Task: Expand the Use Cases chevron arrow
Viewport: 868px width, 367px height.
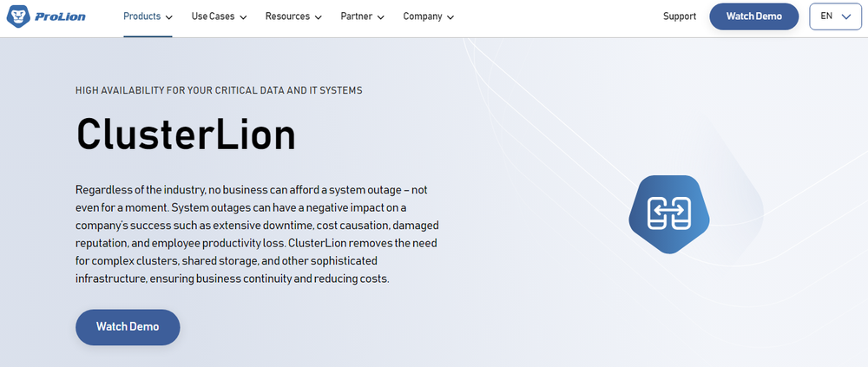Action: (243, 17)
